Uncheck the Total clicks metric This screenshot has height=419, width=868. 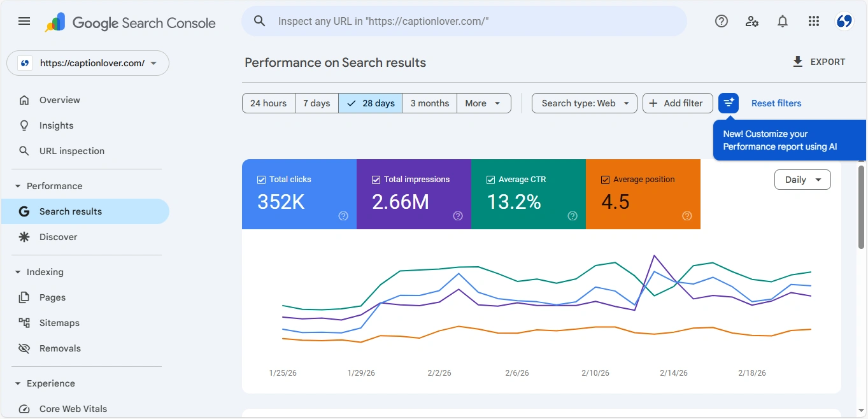(x=262, y=179)
